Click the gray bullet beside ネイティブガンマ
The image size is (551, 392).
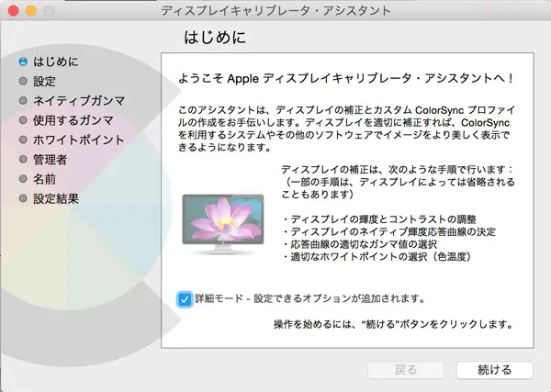pyautogui.click(x=23, y=101)
